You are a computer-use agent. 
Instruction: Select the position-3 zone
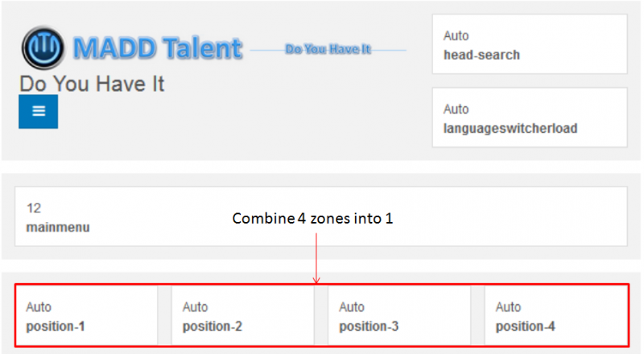click(x=399, y=315)
